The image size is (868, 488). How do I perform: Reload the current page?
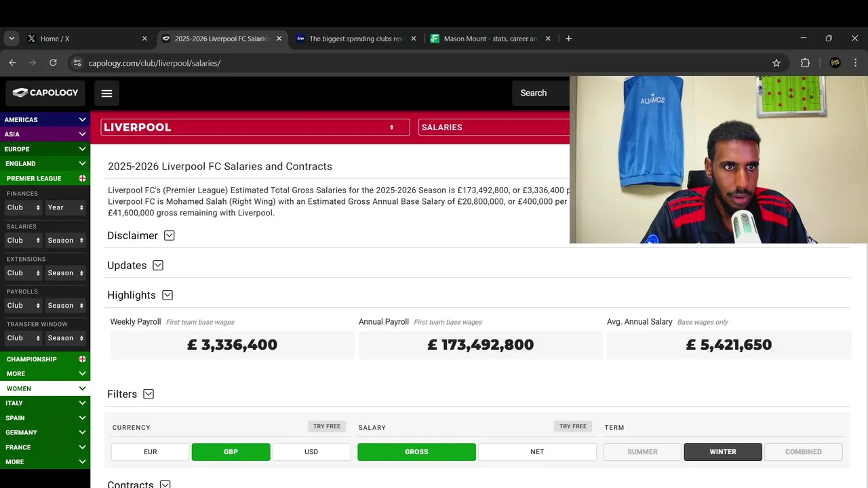click(53, 62)
